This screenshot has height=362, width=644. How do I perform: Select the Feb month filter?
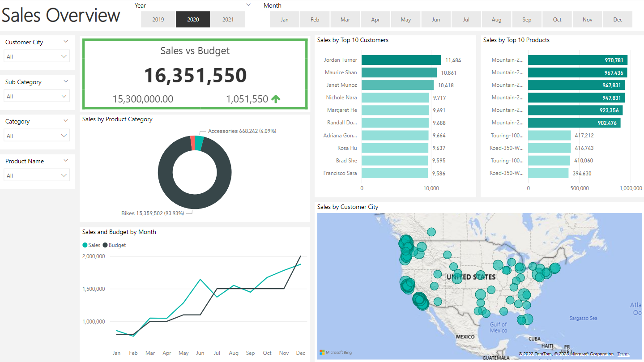[x=315, y=19]
